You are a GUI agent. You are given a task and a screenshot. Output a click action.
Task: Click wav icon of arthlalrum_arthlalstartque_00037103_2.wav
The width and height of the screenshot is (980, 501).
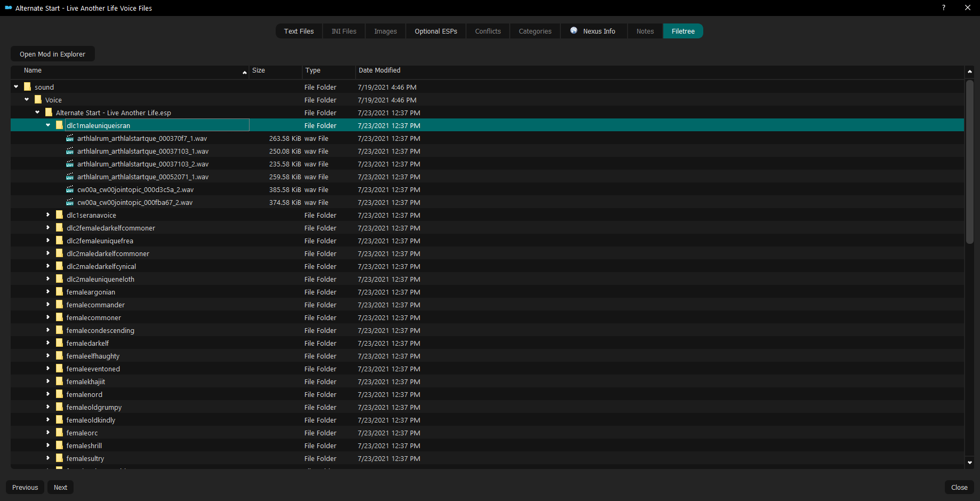pyautogui.click(x=70, y=164)
